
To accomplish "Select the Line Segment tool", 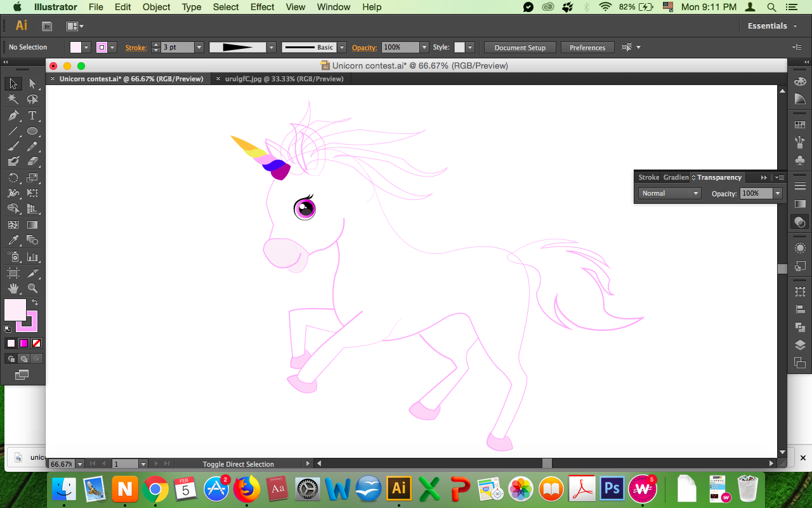I will (x=13, y=131).
